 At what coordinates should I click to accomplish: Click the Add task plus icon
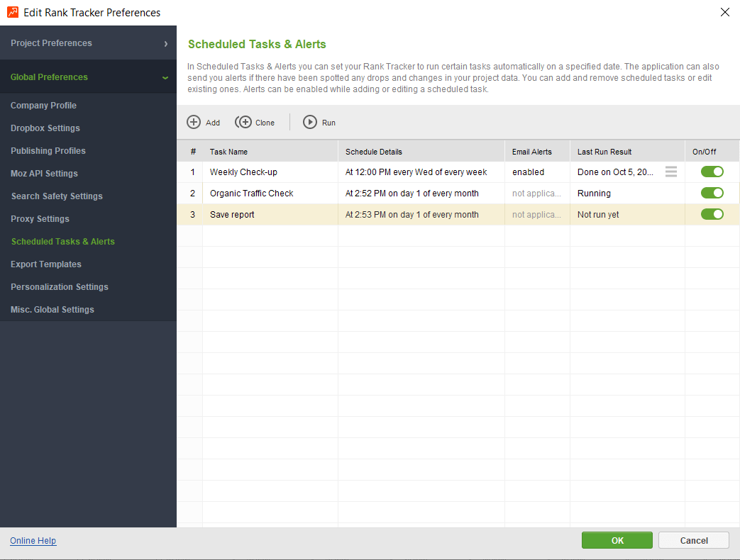(x=194, y=122)
